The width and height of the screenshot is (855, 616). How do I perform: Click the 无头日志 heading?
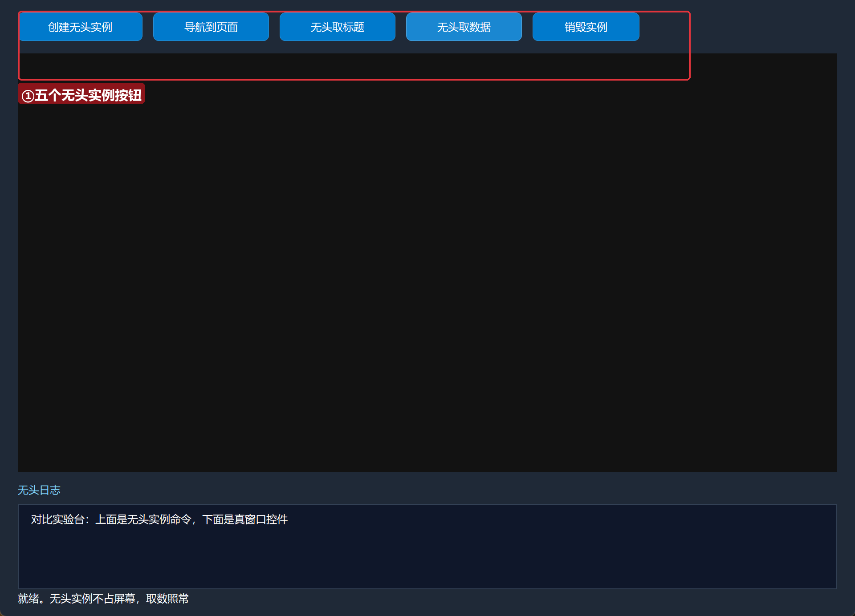point(39,490)
